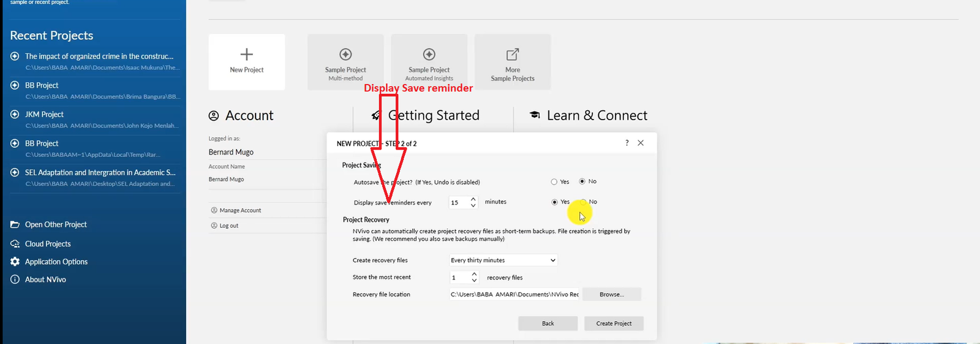The width and height of the screenshot is (980, 344).
Task: Increase the save reminder minutes value
Action: (x=473, y=199)
